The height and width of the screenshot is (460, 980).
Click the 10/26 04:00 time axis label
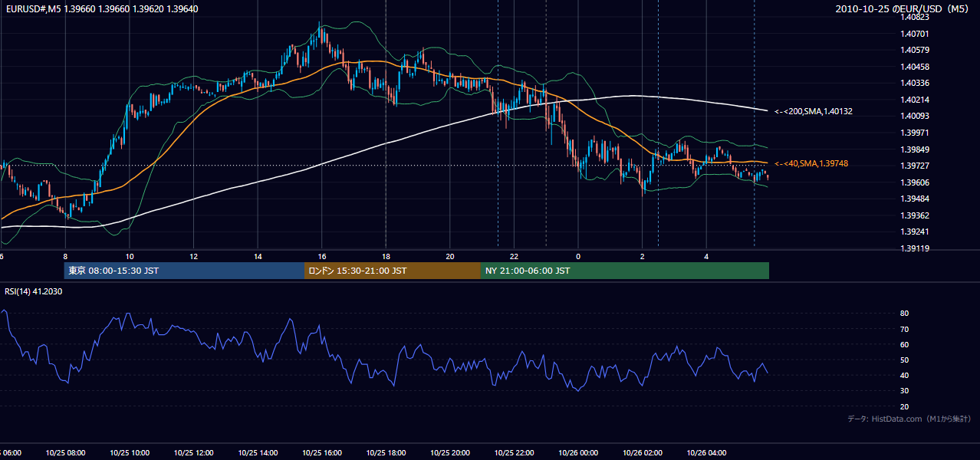[706, 453]
